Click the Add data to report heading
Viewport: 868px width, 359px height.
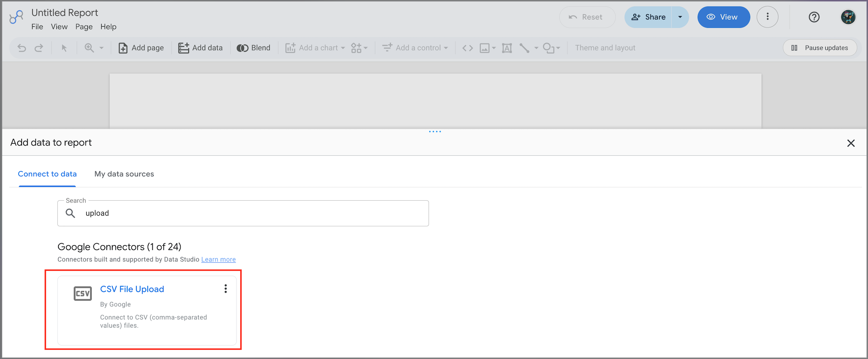tap(51, 143)
